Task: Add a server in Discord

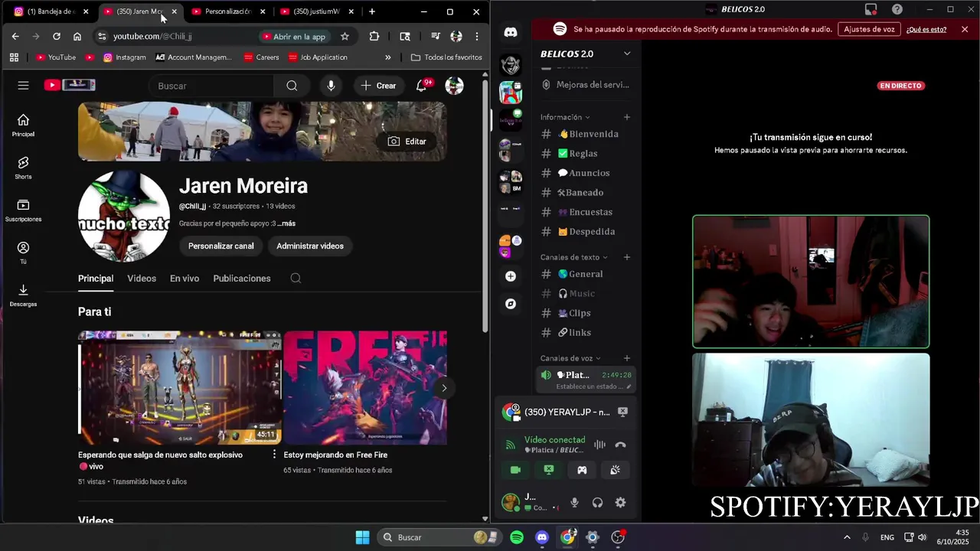Action: (511, 276)
